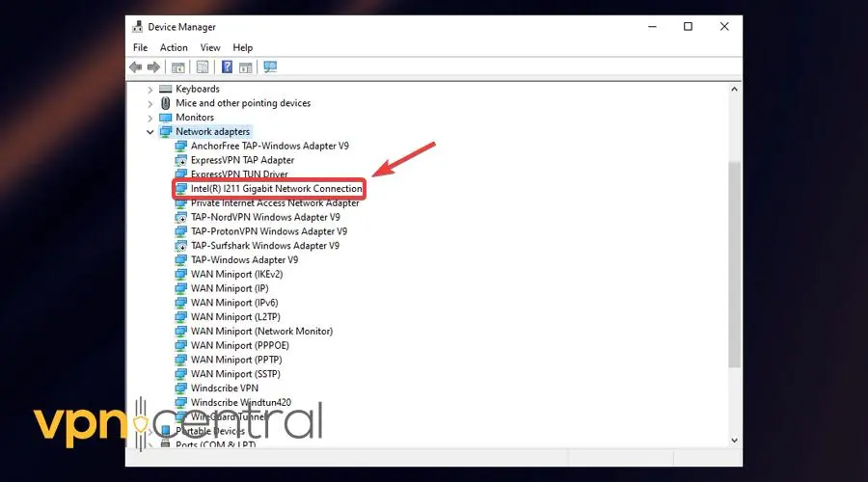The image size is (868, 482).
Task: Open the Properties toolbar icon
Action: (x=203, y=67)
